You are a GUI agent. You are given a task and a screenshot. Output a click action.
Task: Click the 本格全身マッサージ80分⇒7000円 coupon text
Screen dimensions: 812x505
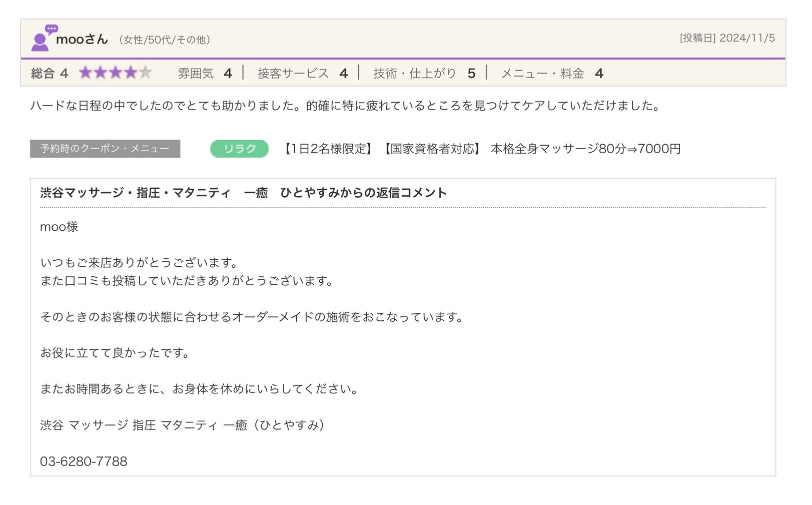coord(585,149)
